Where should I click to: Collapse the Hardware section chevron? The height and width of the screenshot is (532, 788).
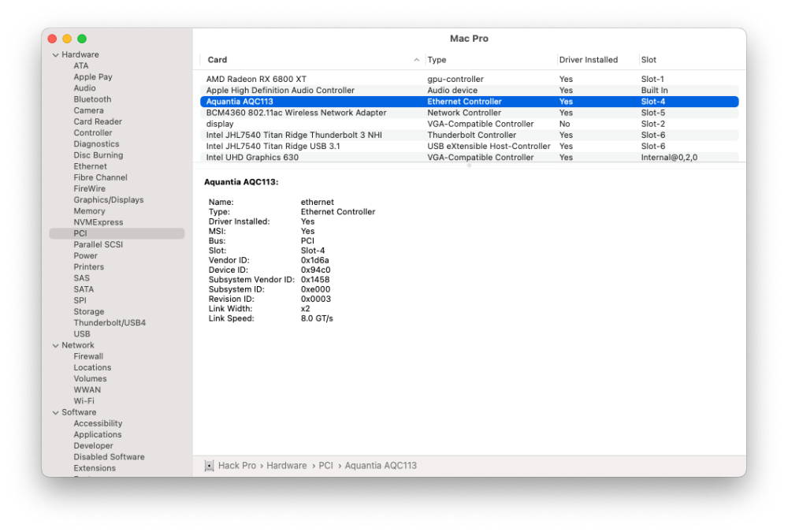55,55
